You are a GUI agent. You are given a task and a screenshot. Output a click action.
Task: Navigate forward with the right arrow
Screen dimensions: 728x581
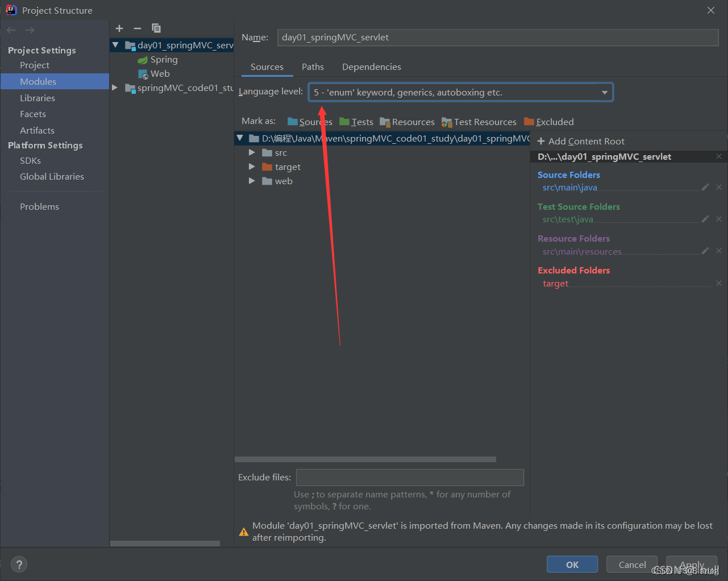[30, 30]
